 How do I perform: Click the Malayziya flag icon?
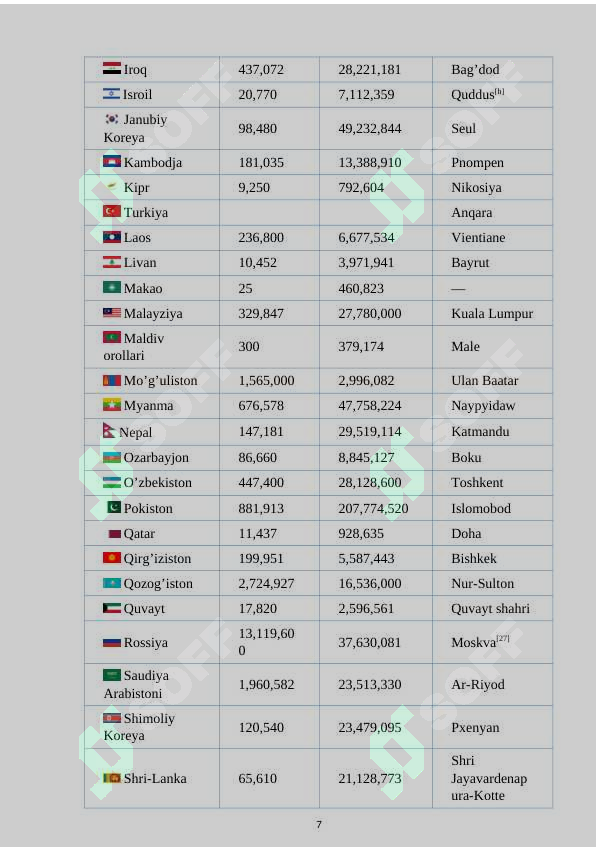(x=112, y=313)
